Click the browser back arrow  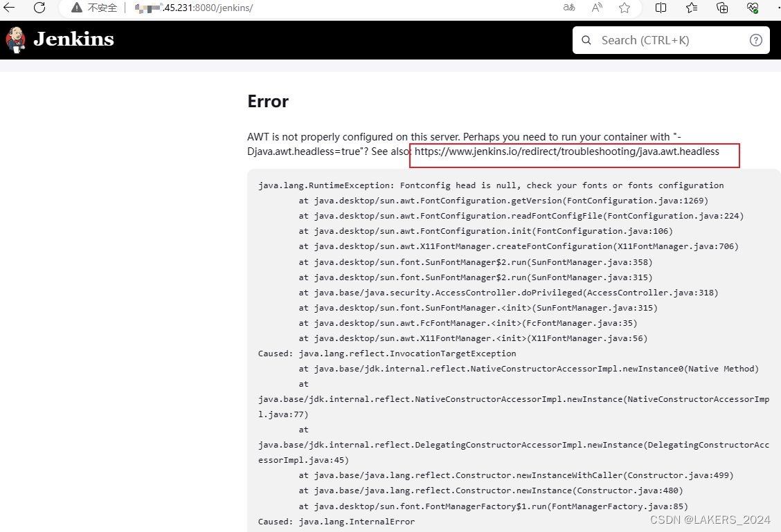pos(9,8)
